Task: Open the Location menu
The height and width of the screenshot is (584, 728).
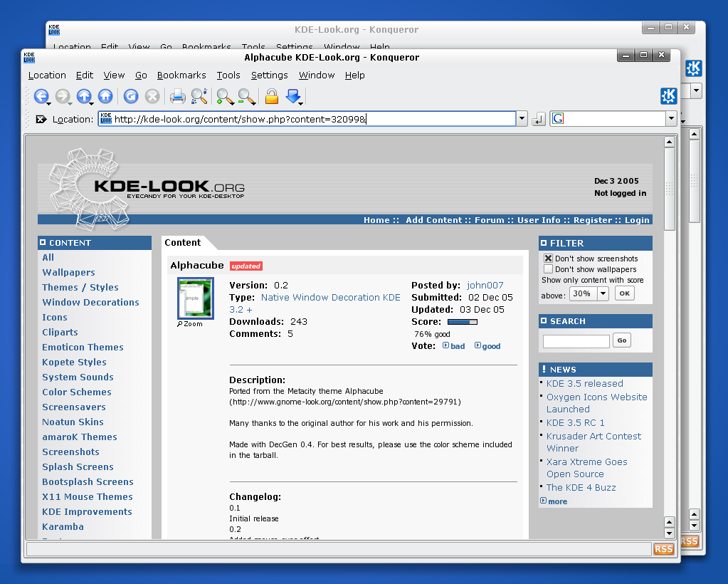Action: (47, 75)
